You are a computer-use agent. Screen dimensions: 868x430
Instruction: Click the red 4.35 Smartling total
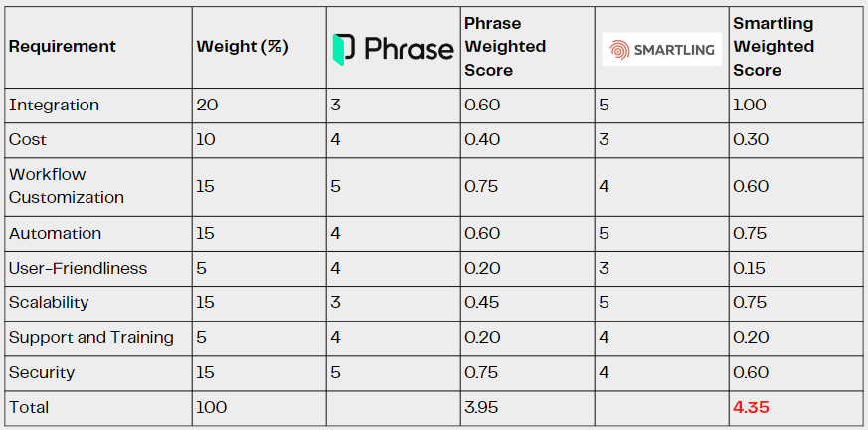[751, 407]
